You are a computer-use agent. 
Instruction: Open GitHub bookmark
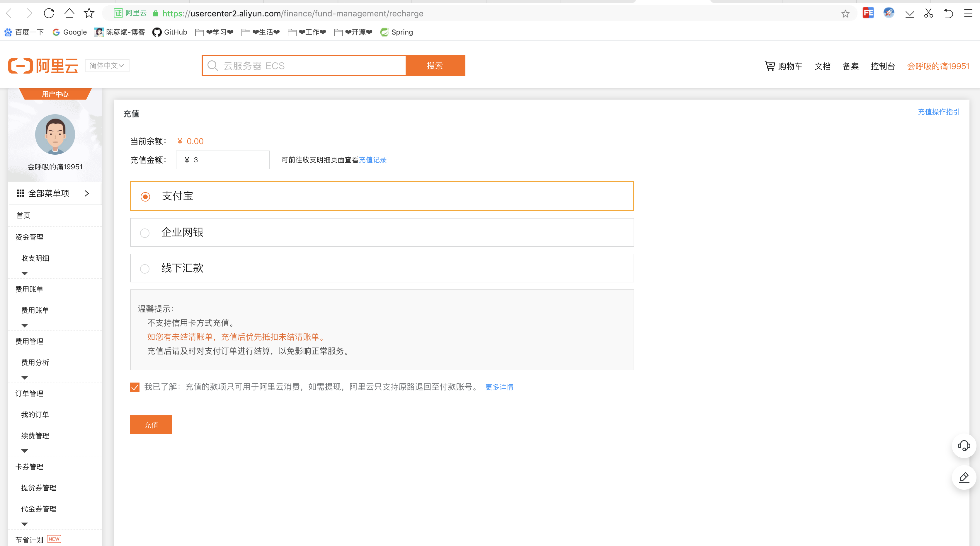[x=170, y=32]
